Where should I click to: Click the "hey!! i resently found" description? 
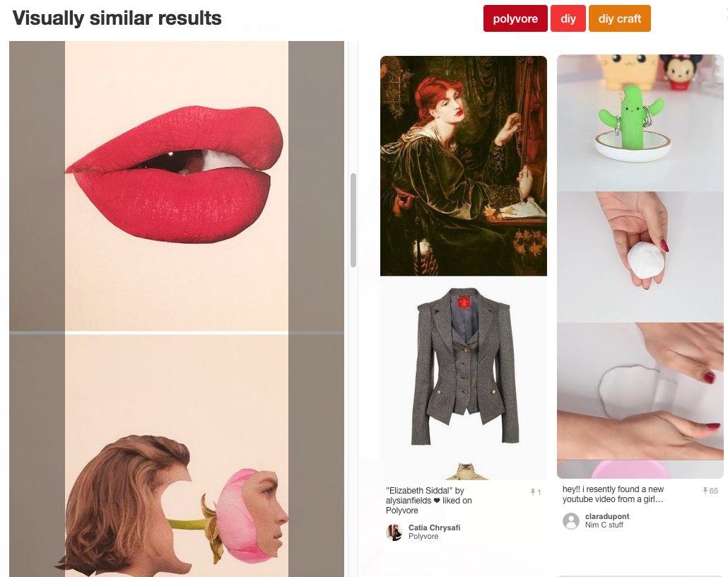click(613, 494)
